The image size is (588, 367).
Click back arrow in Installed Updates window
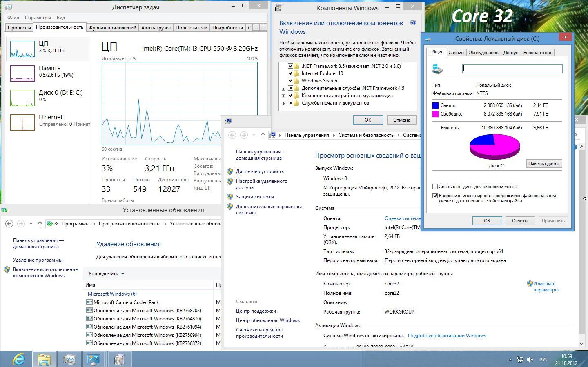pyautogui.click(x=9, y=223)
